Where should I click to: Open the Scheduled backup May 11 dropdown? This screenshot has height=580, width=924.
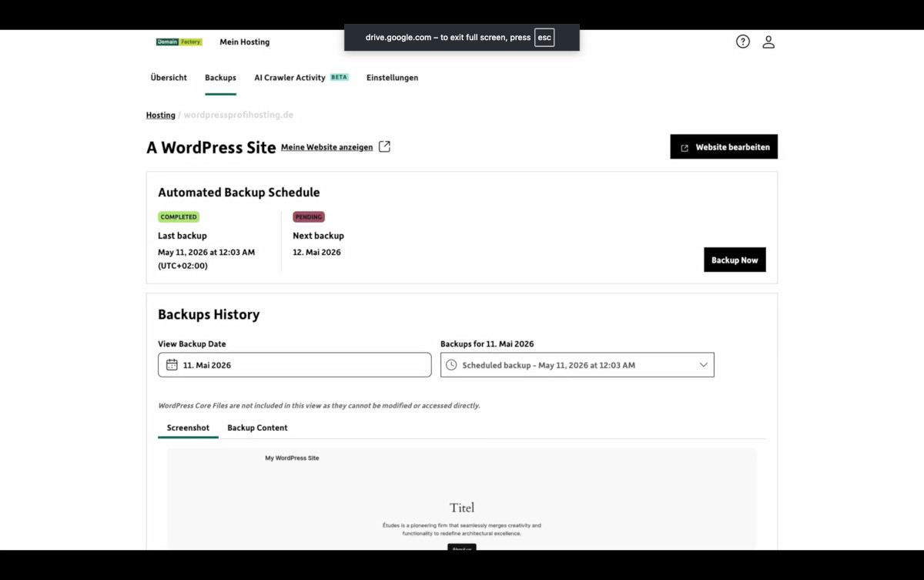577,365
